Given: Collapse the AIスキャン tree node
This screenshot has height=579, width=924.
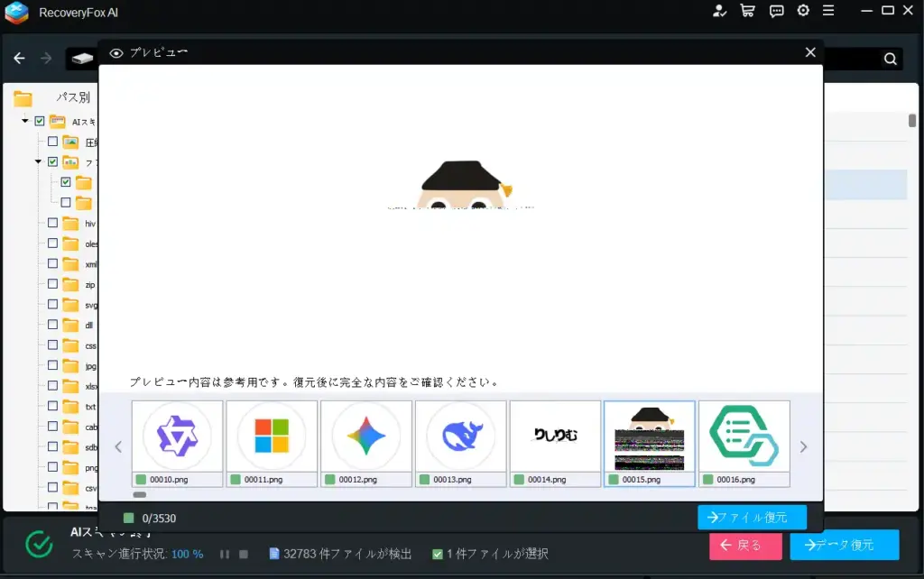Looking at the screenshot, I should [27, 121].
